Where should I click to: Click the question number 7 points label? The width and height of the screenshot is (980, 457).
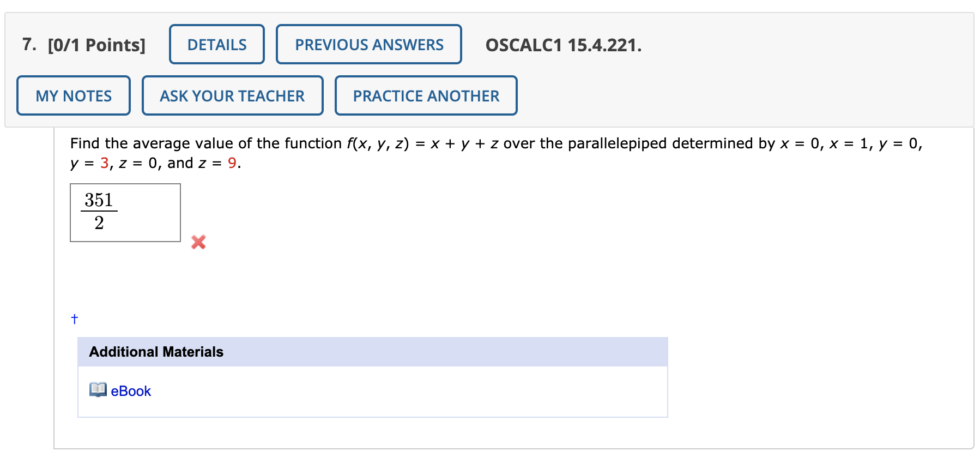[x=84, y=45]
